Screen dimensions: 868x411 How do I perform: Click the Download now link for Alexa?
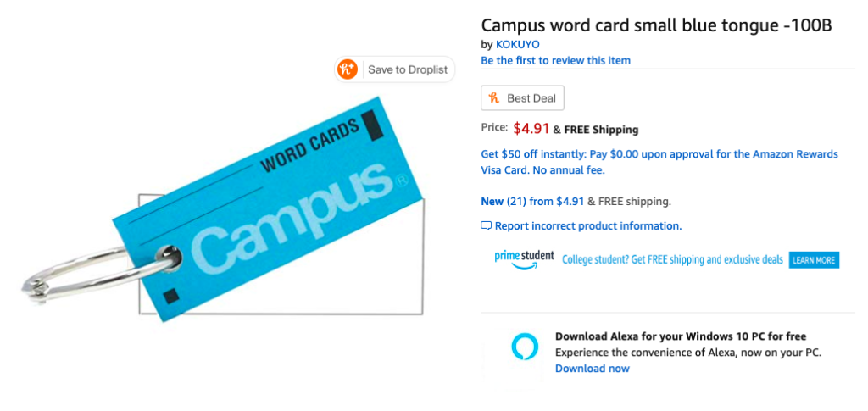(x=592, y=368)
